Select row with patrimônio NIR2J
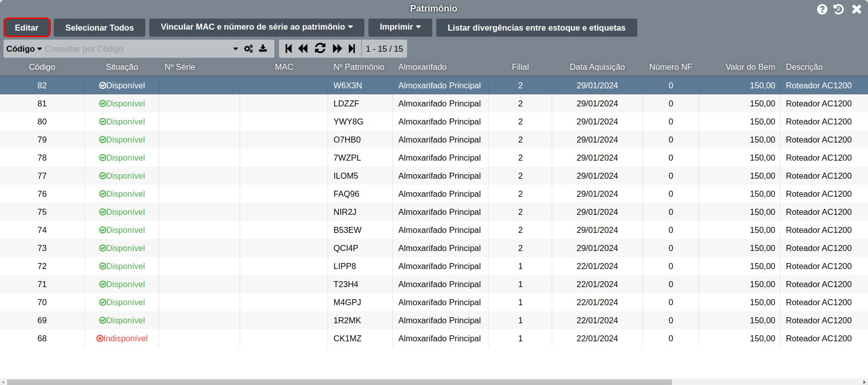The image size is (868, 385). tap(434, 212)
